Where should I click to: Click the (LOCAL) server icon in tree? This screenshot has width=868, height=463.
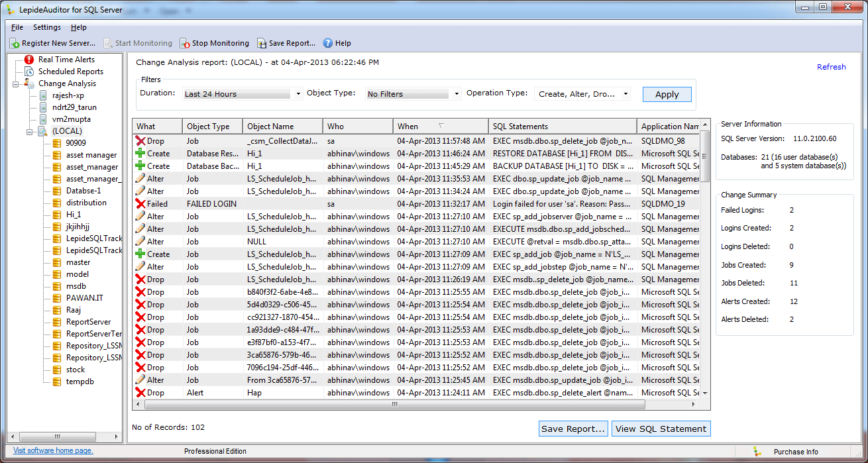(43, 131)
